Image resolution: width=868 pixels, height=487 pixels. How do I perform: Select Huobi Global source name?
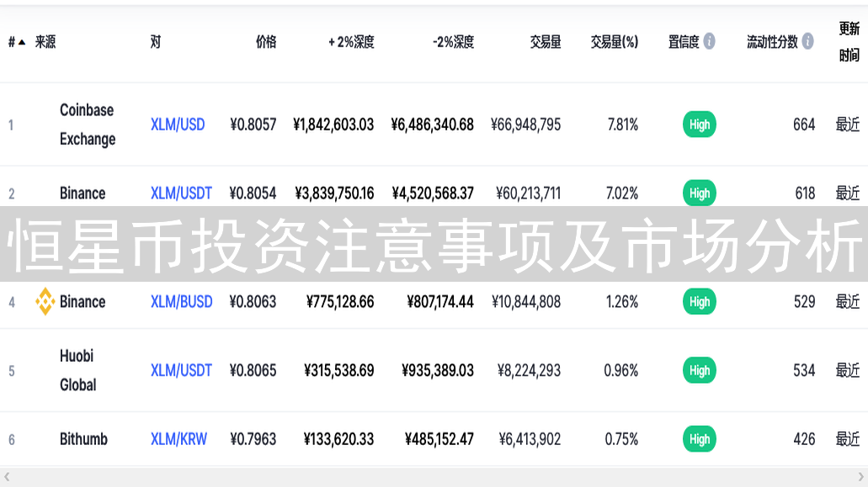click(x=78, y=370)
